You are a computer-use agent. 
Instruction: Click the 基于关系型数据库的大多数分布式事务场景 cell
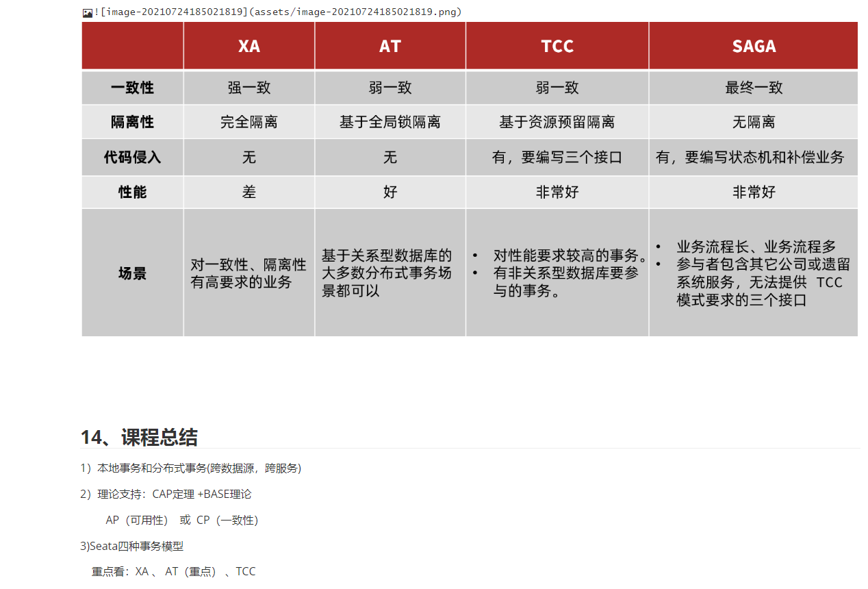pos(390,273)
